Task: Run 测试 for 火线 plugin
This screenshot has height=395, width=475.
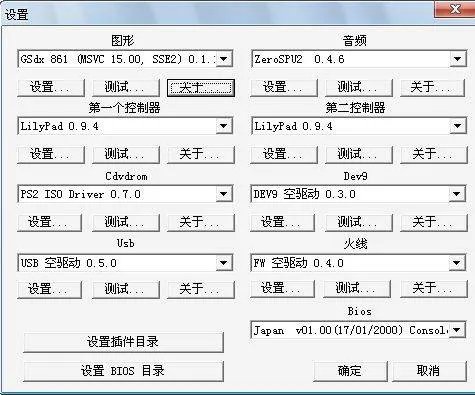Action: [x=357, y=288]
